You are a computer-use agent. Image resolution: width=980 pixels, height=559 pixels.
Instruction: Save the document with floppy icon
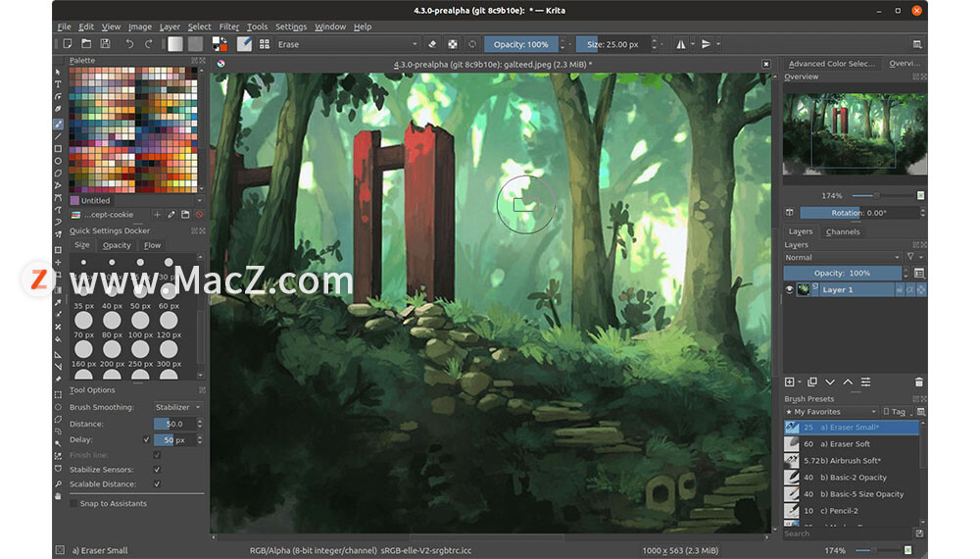click(x=105, y=44)
